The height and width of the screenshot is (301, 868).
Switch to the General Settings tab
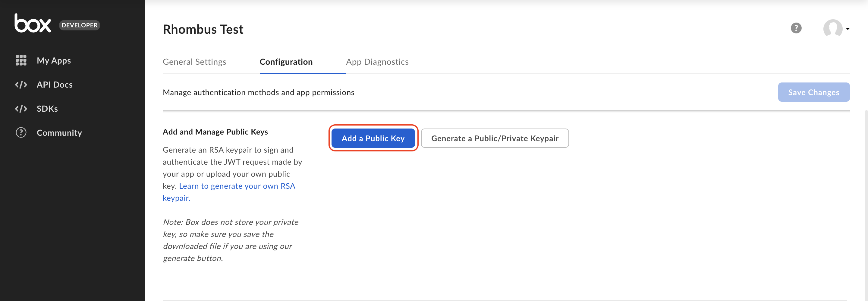(x=194, y=62)
